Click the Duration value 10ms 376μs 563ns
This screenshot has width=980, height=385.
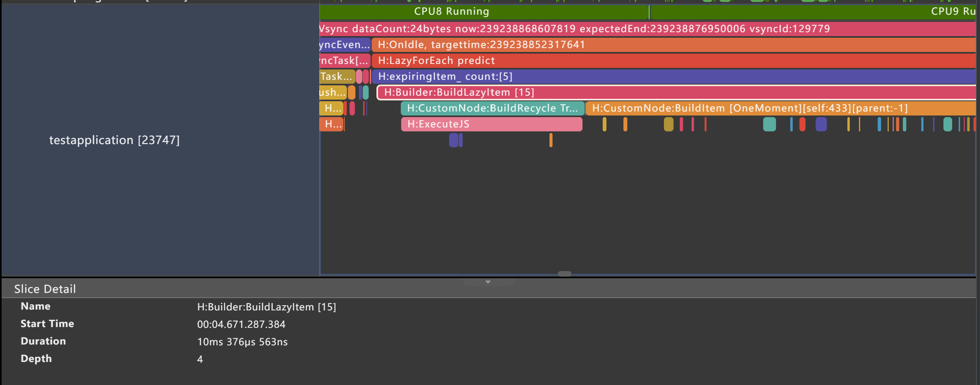(x=242, y=342)
